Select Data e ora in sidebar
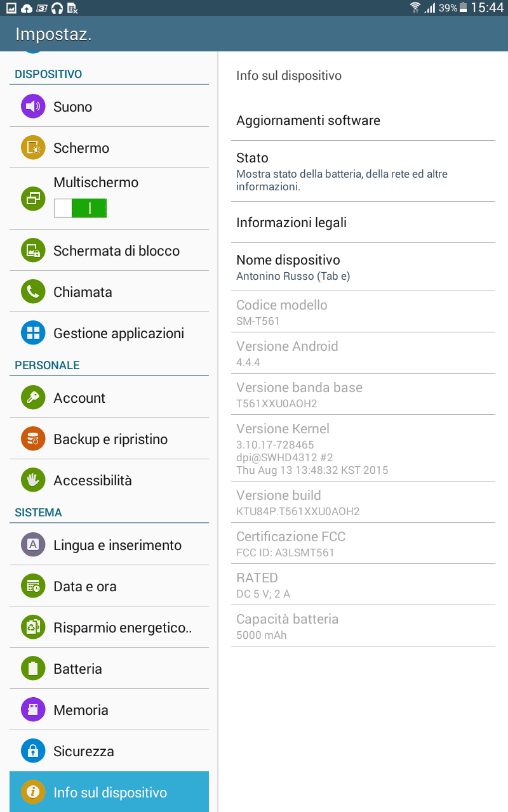 click(x=109, y=586)
